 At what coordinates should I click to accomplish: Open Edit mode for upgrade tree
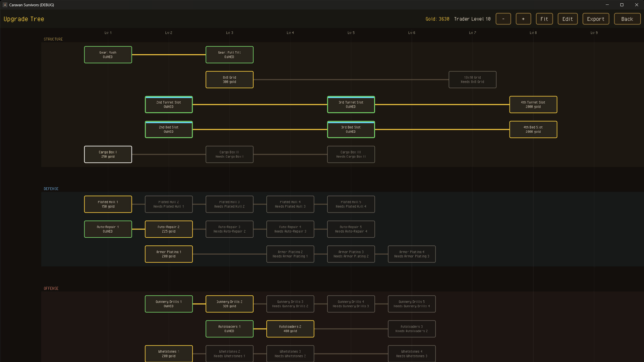pyautogui.click(x=568, y=19)
